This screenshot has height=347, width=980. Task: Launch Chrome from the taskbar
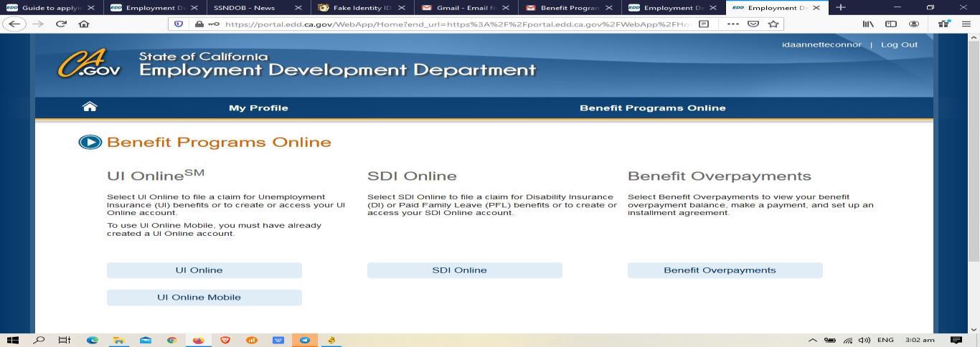(x=171, y=341)
